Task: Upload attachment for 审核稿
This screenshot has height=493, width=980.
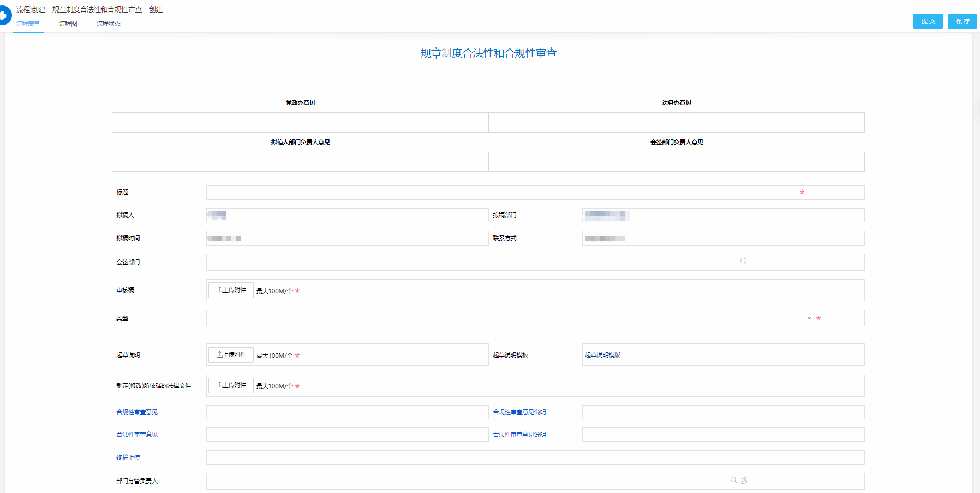Action: 231,290
